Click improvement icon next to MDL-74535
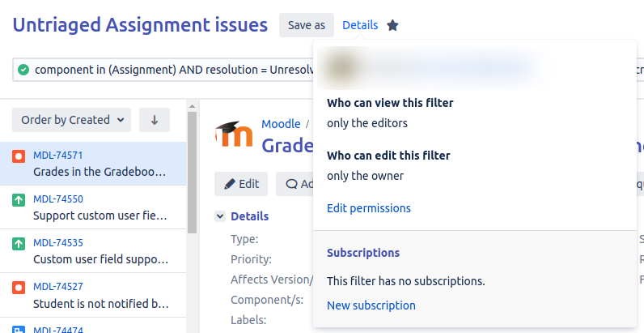644x333 pixels. pos(19,243)
